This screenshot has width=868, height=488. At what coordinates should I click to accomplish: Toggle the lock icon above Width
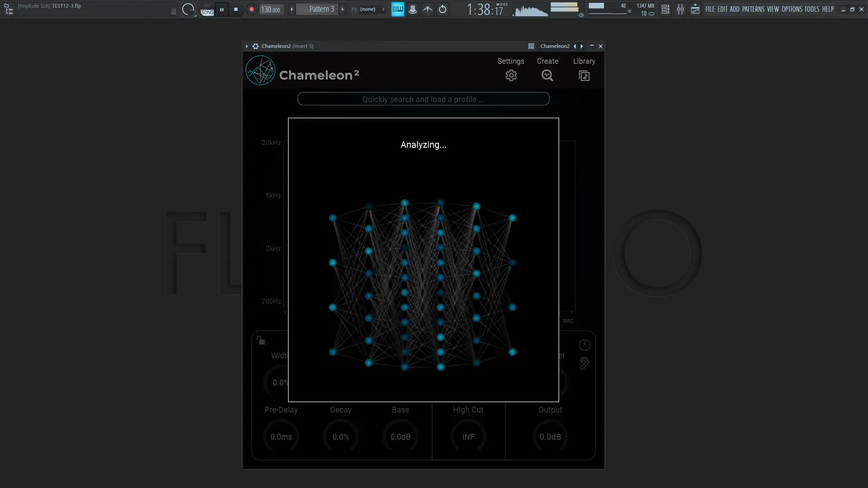coord(261,340)
